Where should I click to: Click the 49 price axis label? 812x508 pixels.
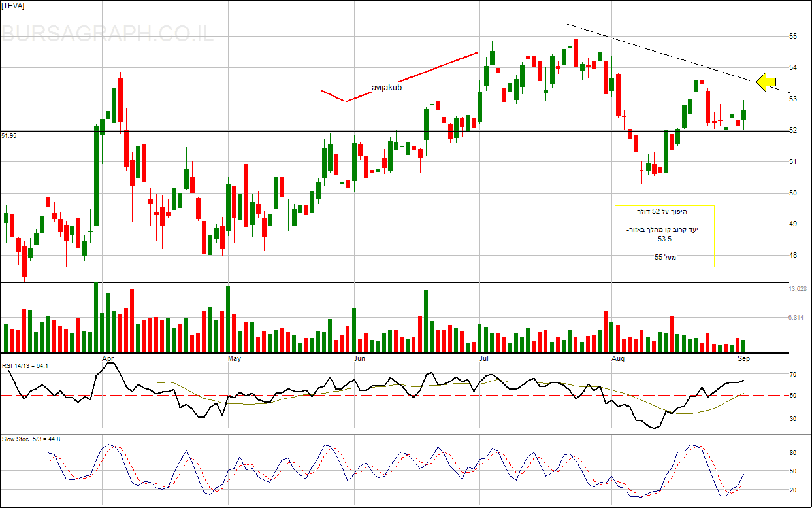click(x=792, y=224)
